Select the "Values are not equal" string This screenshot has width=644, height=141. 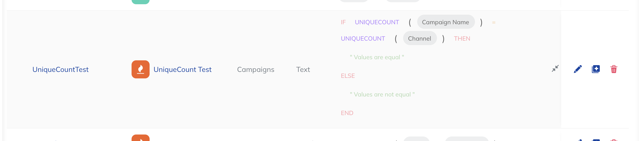tap(382, 94)
